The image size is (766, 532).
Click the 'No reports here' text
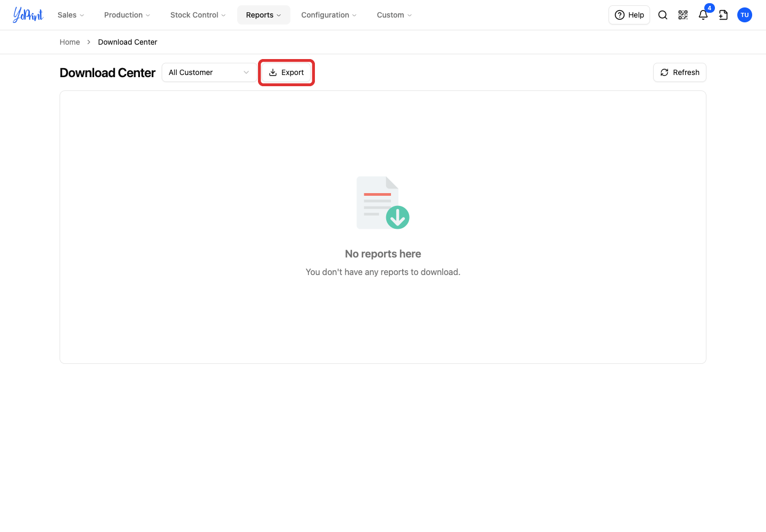pyautogui.click(x=383, y=254)
